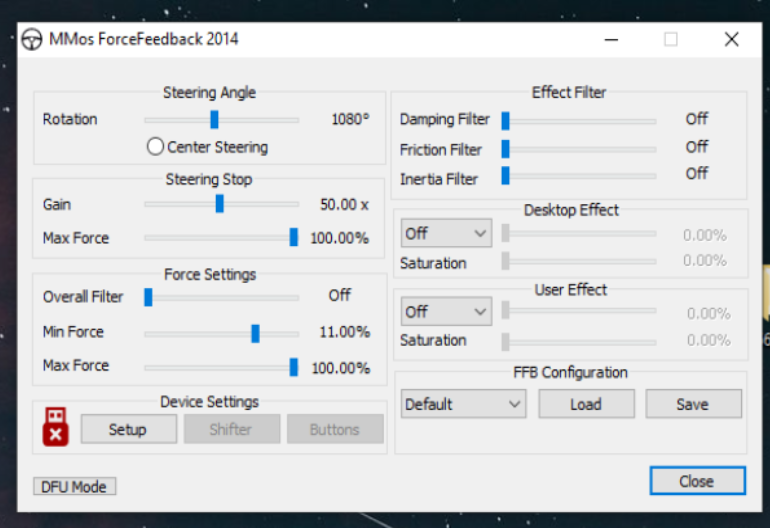Select the Center Steering radio button
Image resolution: width=770 pixels, height=528 pixels.
tap(155, 147)
